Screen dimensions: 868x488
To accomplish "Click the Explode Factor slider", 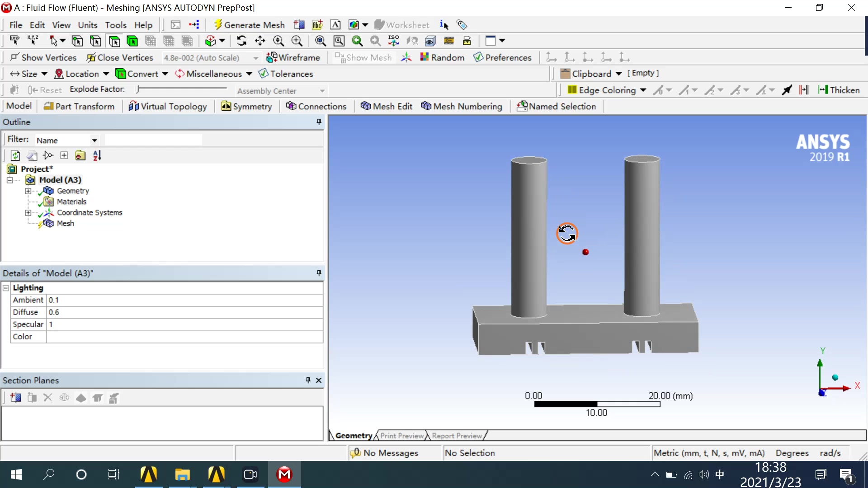I will (181, 89).
